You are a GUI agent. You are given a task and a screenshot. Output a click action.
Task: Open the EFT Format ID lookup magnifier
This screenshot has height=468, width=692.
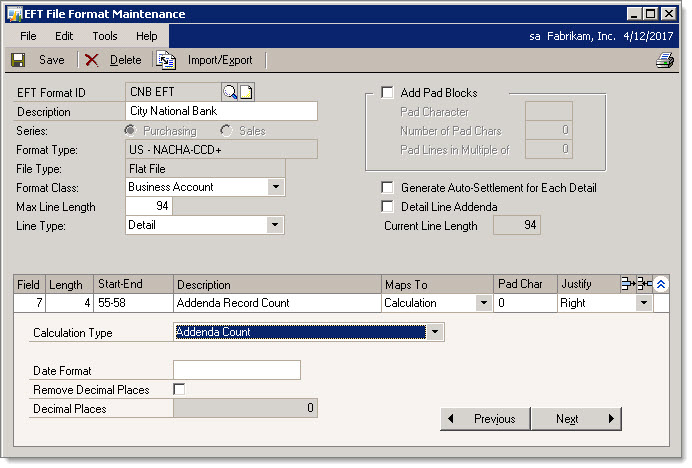point(230,92)
